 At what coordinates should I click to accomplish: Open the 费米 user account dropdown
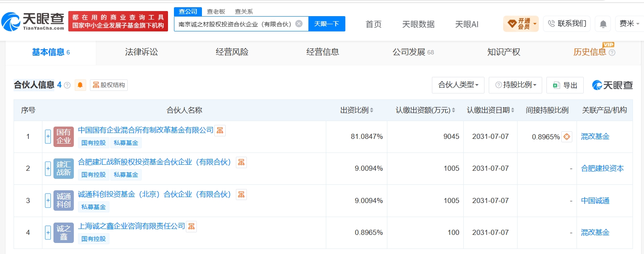[x=629, y=24]
